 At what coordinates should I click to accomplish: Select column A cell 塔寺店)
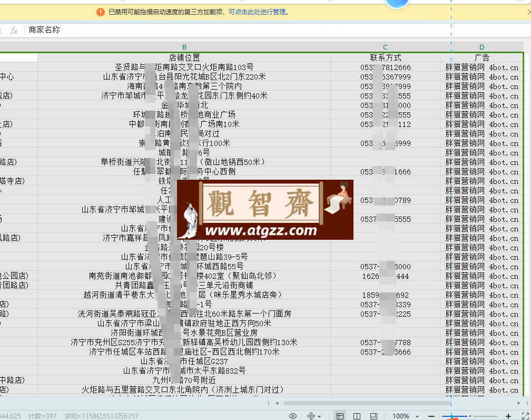point(18,181)
